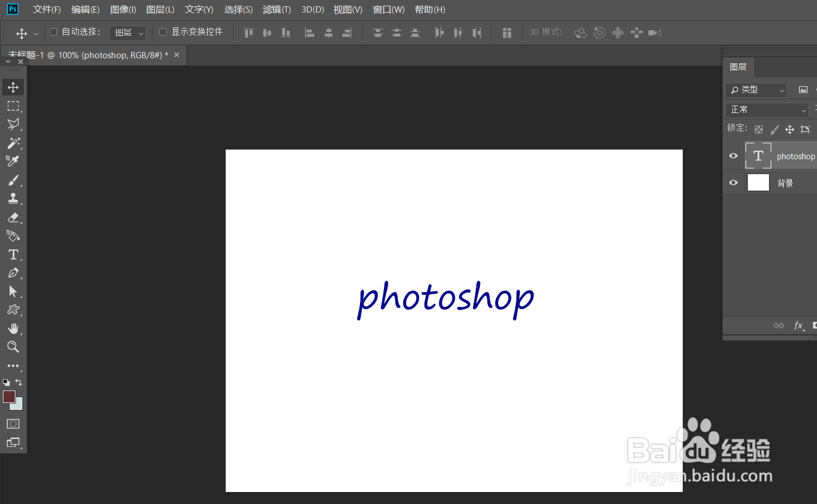This screenshot has height=504, width=817.
Task: Add a layer style via fx button
Action: [x=799, y=325]
